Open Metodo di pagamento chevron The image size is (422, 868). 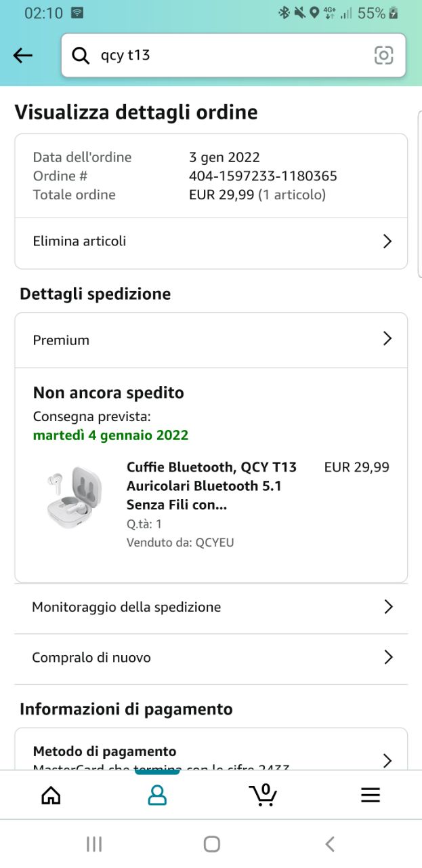(387, 759)
